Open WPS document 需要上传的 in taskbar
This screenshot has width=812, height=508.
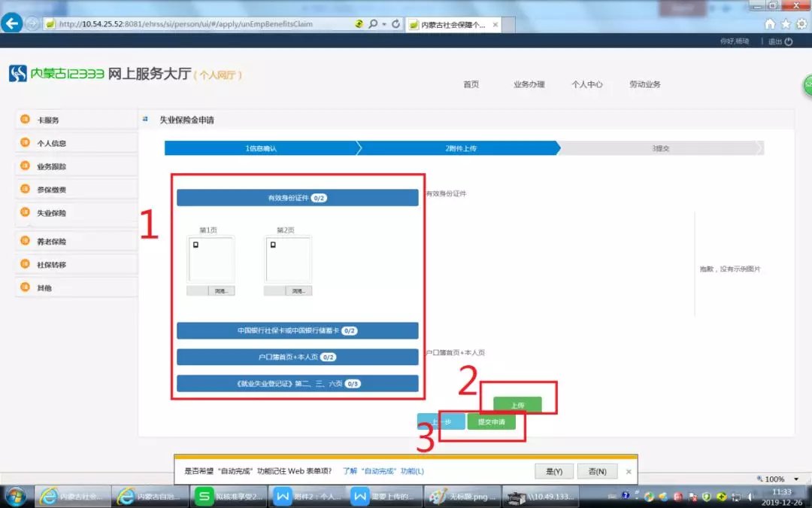click(x=384, y=497)
